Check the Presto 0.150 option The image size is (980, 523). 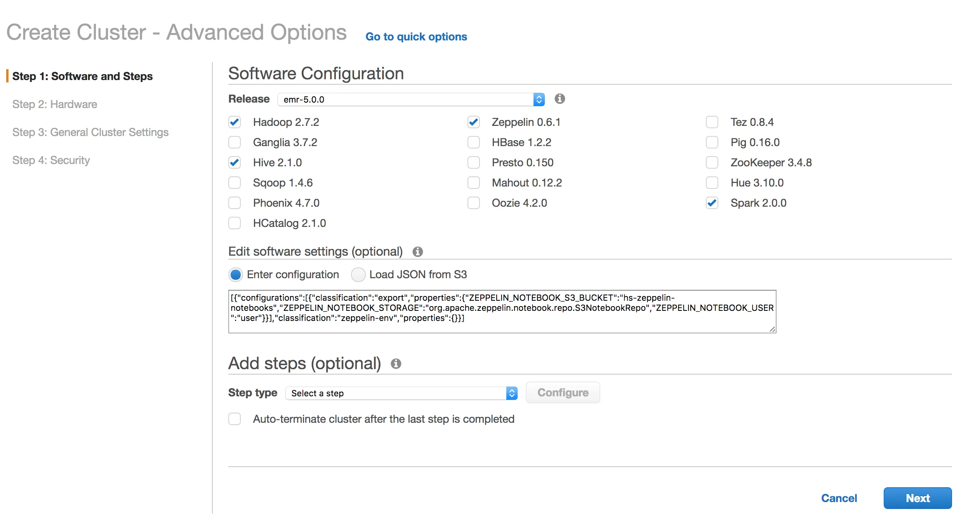click(473, 162)
